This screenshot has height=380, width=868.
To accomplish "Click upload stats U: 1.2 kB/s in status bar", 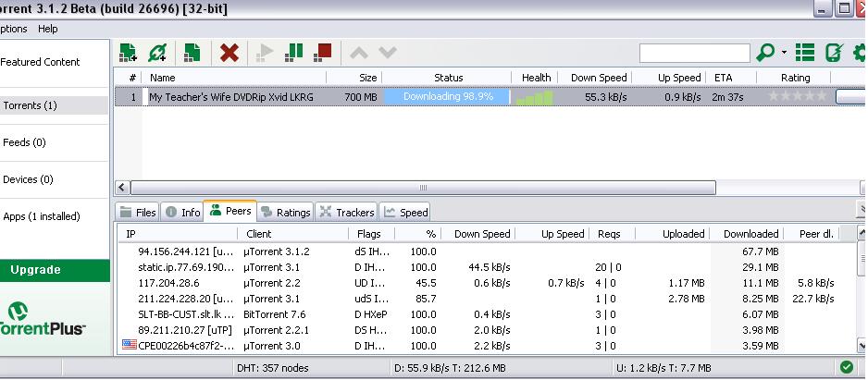I will tap(663, 368).
